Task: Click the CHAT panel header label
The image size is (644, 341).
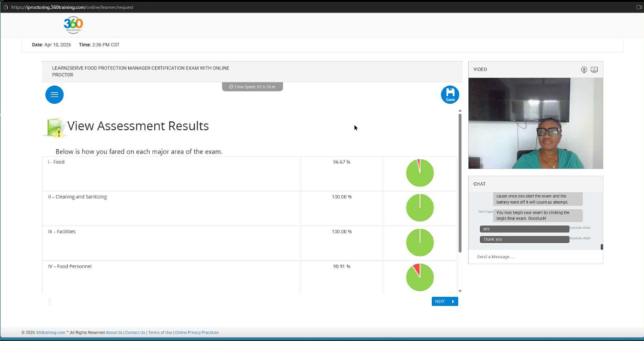Action: 479,184
